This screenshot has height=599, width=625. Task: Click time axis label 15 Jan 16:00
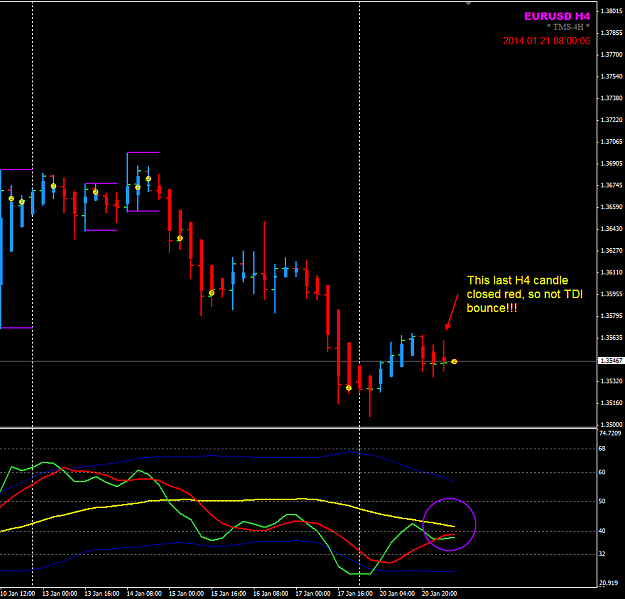tap(228, 594)
